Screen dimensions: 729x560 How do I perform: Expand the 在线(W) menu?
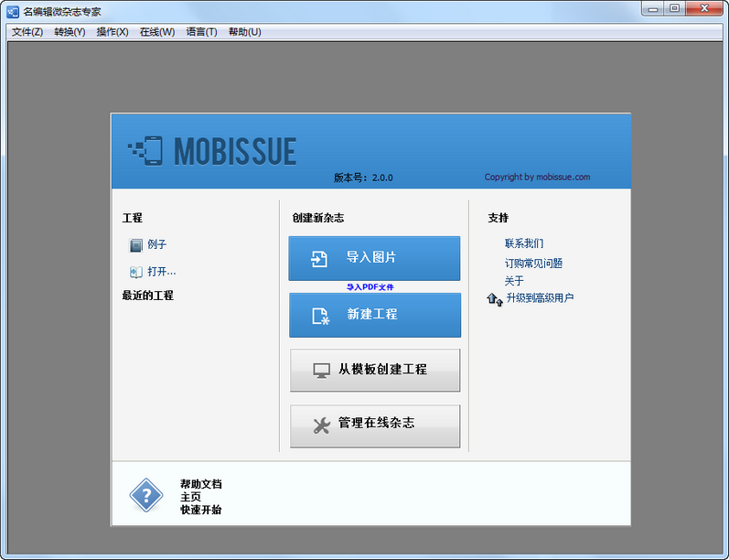[157, 32]
